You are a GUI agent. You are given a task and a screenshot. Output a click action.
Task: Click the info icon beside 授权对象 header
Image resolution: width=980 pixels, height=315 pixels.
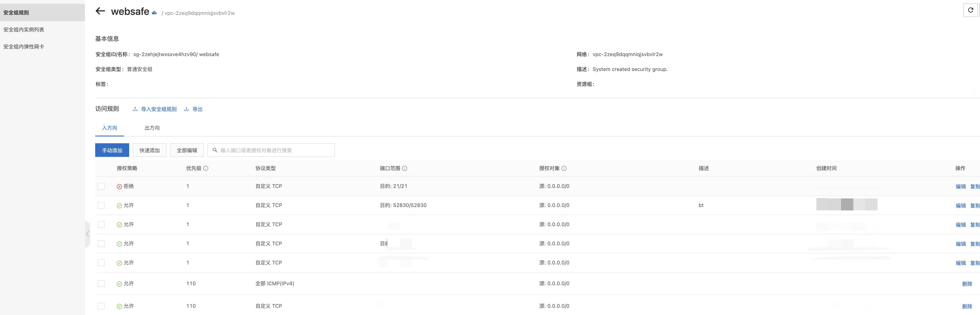(x=564, y=168)
